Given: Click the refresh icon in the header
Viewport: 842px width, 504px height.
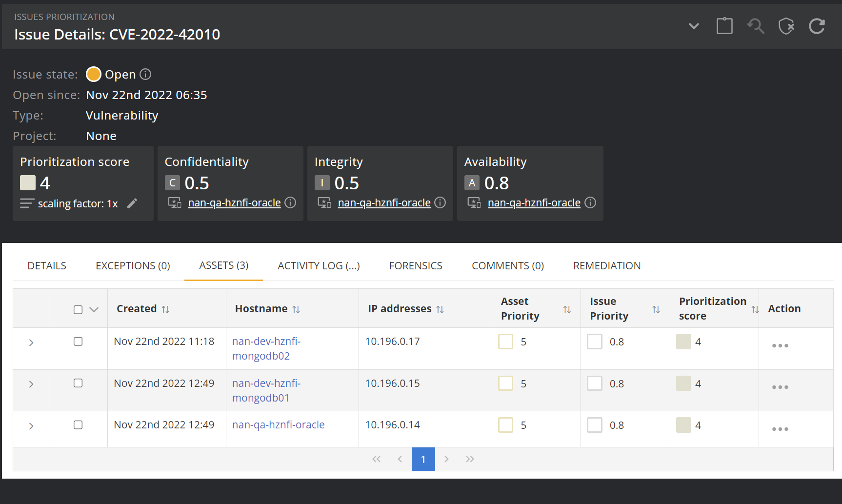Looking at the screenshot, I should click(817, 26).
